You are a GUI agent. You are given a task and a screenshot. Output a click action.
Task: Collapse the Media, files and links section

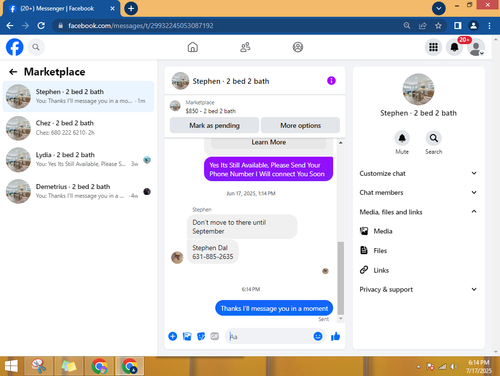click(418, 212)
